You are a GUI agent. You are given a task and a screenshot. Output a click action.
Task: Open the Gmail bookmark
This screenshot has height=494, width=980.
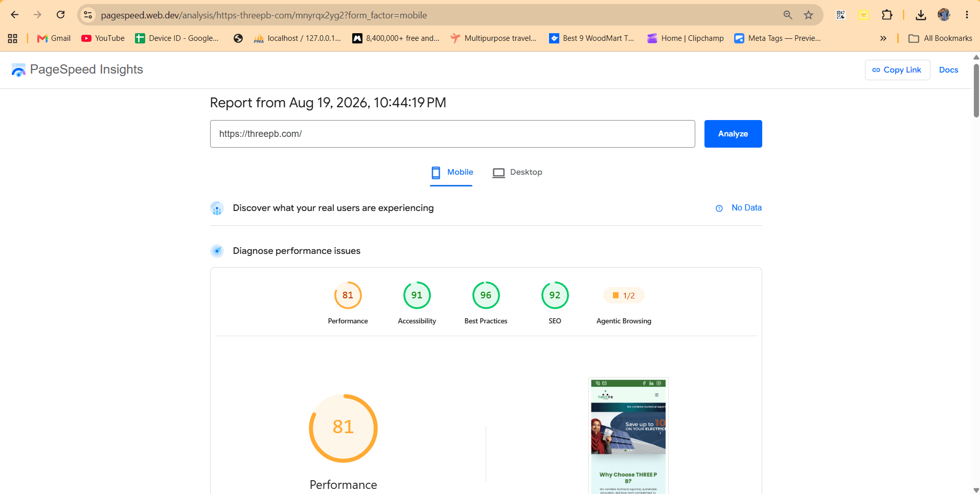click(54, 38)
